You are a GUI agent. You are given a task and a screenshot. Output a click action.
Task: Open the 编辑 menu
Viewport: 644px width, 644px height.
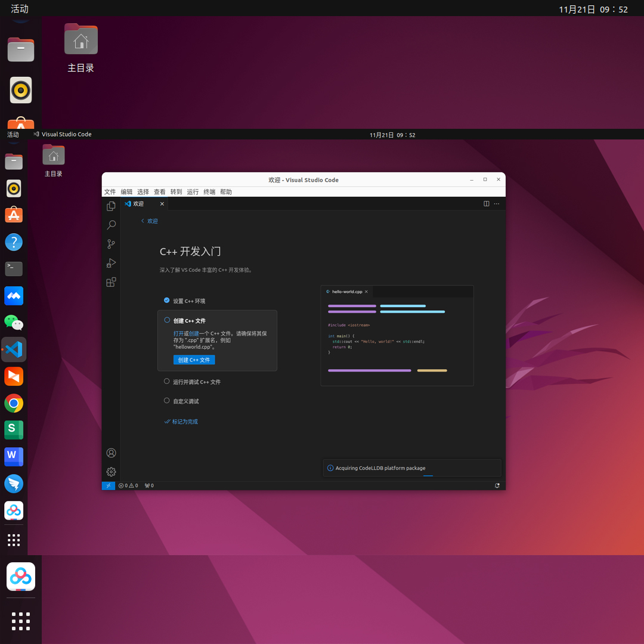click(126, 192)
